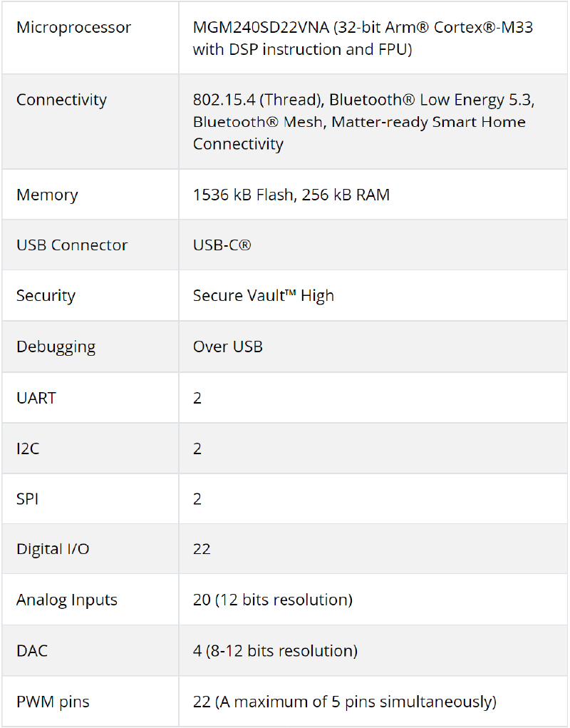570x728 pixels.
Task: Select the PWM pins row label
Action: [x=53, y=702]
